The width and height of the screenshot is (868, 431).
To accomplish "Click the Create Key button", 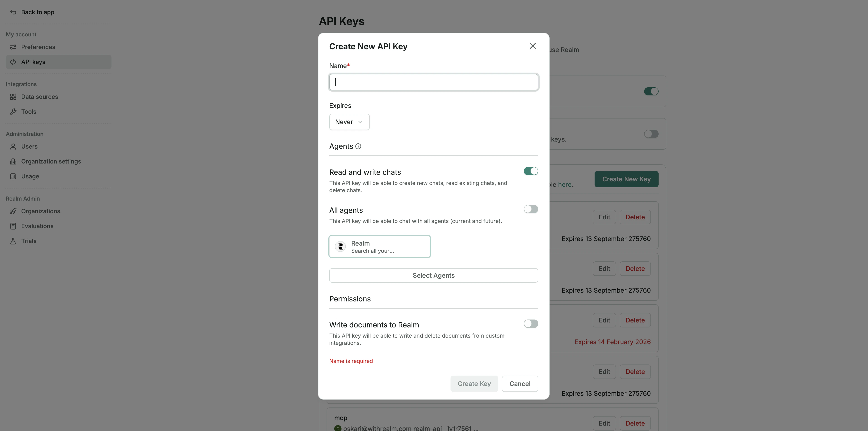I will point(474,384).
